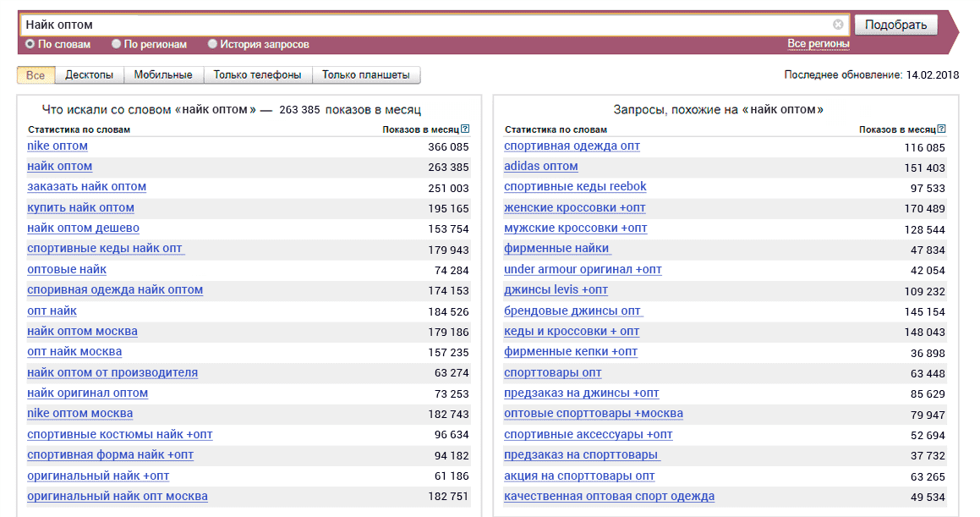Open the 'мужские кроссовки +опт' link

point(576,228)
